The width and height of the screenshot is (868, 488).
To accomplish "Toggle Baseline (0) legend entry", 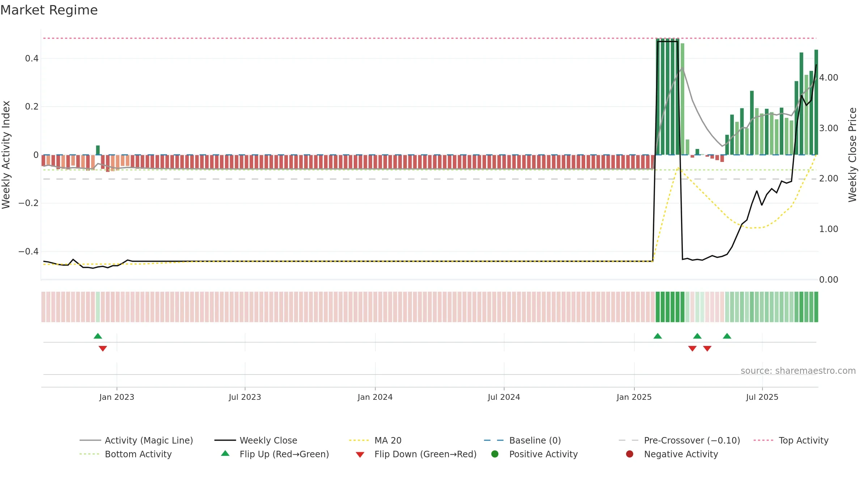I will [x=522, y=440].
